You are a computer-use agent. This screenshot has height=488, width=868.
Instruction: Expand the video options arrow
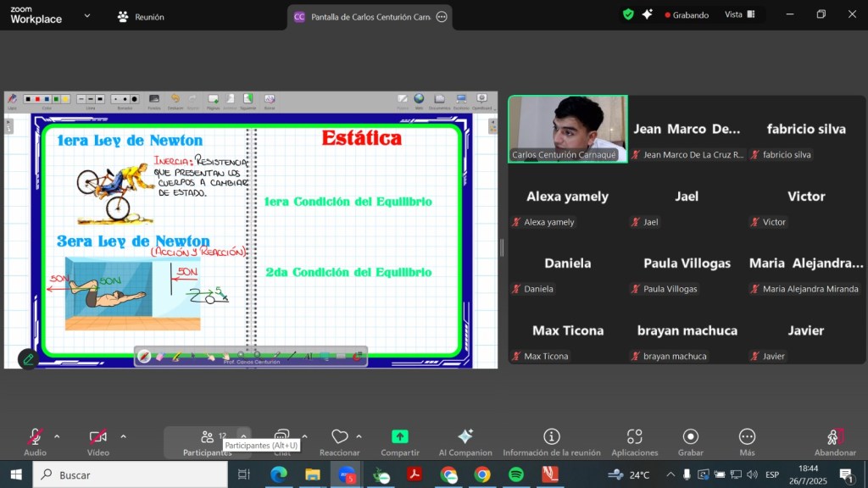pyautogui.click(x=123, y=436)
